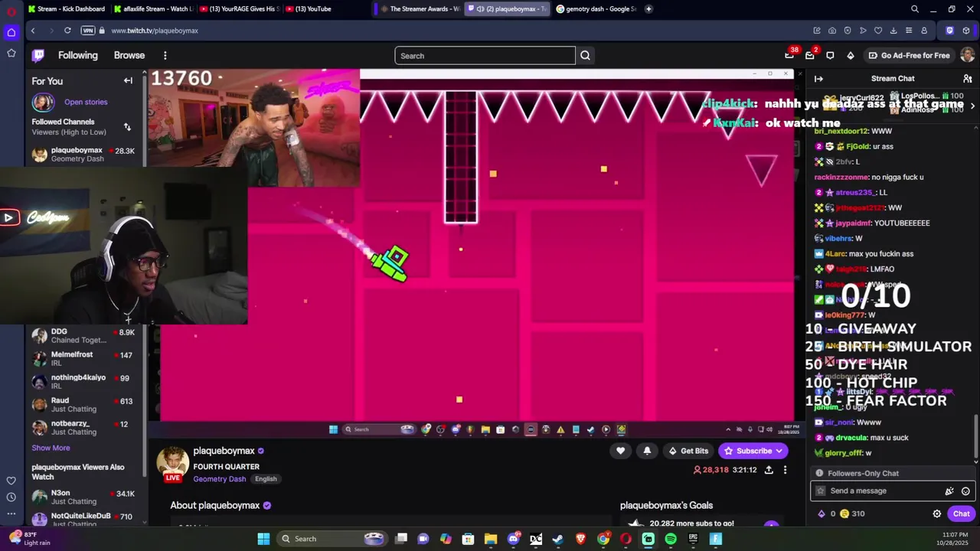This screenshot has height=551, width=980.
Task: Click the heart follow icon under the stream
Action: (x=621, y=451)
